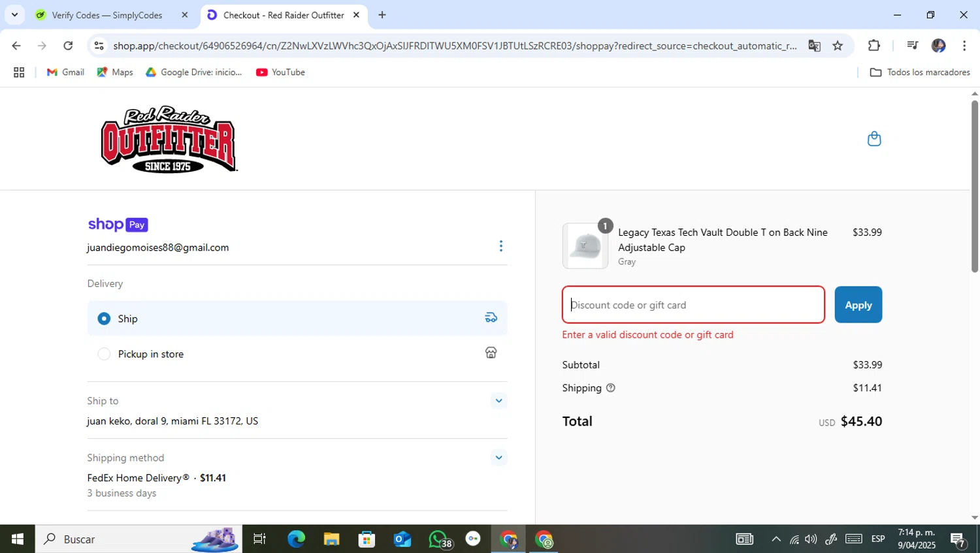Image resolution: width=980 pixels, height=553 pixels.
Task: Open the apps grid in bookmarks bar
Action: pyautogui.click(x=19, y=72)
